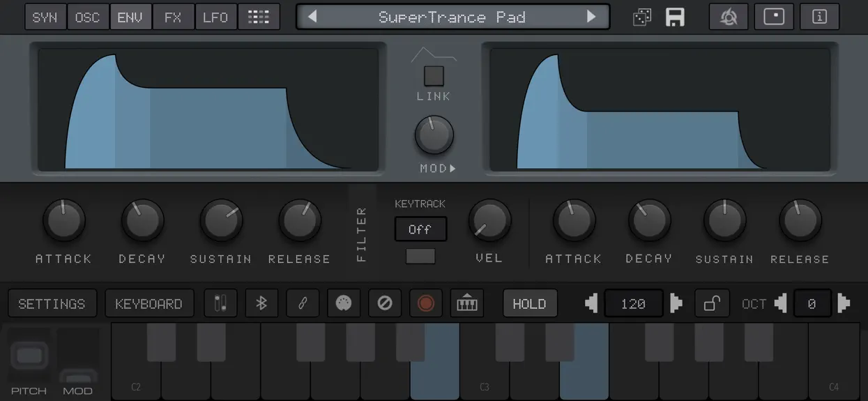
Task: Click the red record button
Action: point(426,303)
